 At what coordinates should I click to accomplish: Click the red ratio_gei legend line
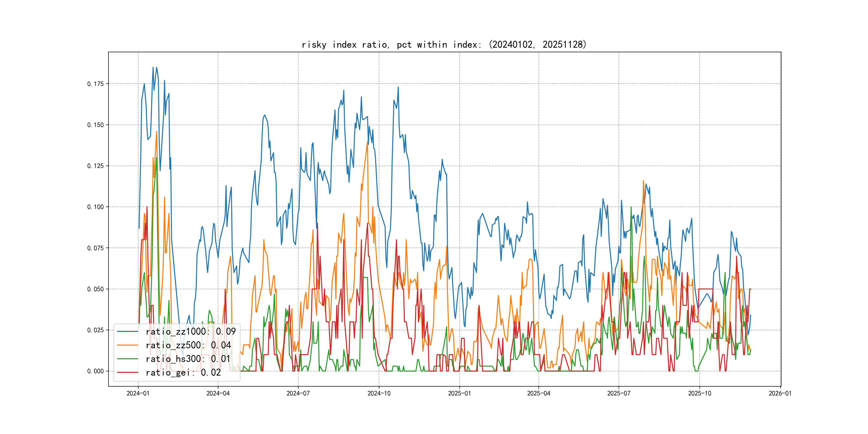[127, 372]
